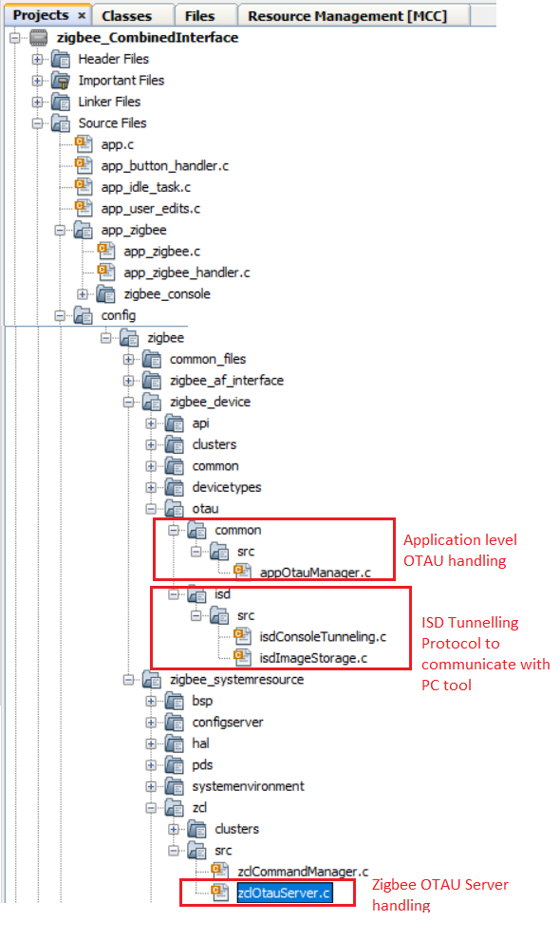Switch to the Classes tab

pos(126,16)
